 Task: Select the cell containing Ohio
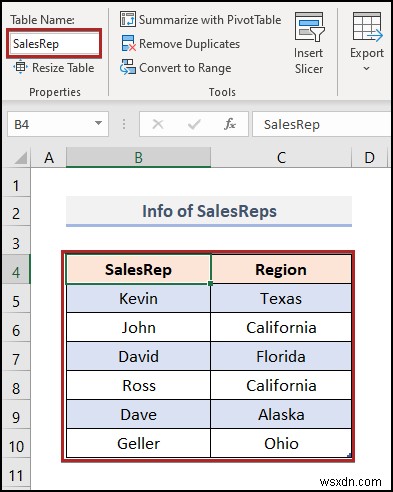coord(281,443)
